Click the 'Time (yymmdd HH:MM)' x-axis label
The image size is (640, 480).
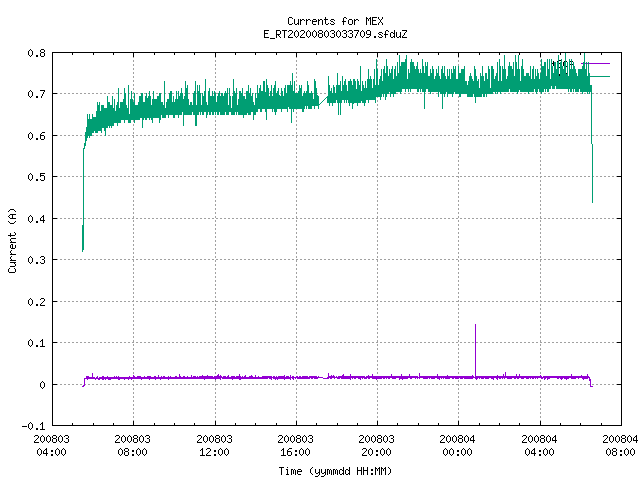click(335, 471)
